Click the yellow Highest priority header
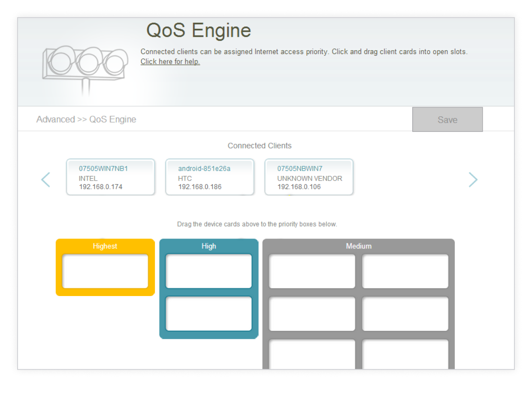This screenshot has height=393, width=532. [x=105, y=246]
